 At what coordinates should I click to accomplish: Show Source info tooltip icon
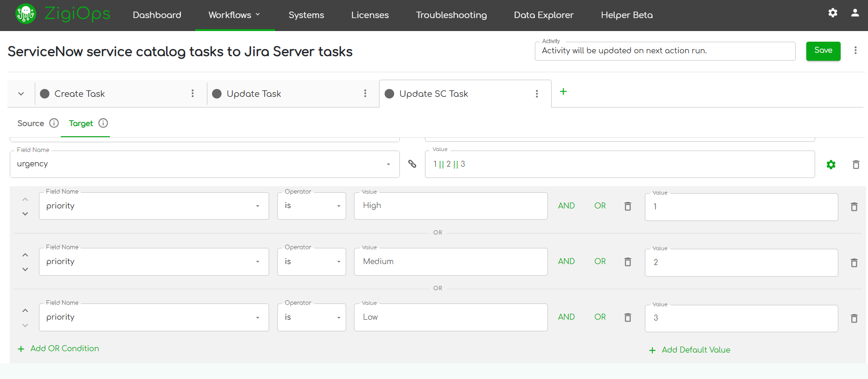coord(54,123)
